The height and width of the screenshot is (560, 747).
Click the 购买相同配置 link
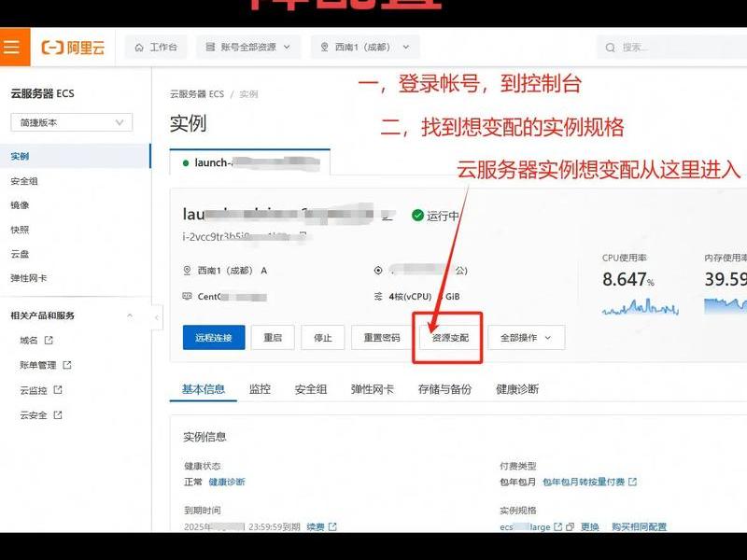(x=639, y=526)
